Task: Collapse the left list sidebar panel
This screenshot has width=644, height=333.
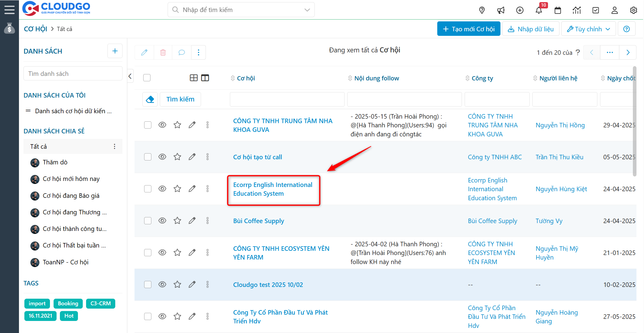Action: tap(130, 76)
